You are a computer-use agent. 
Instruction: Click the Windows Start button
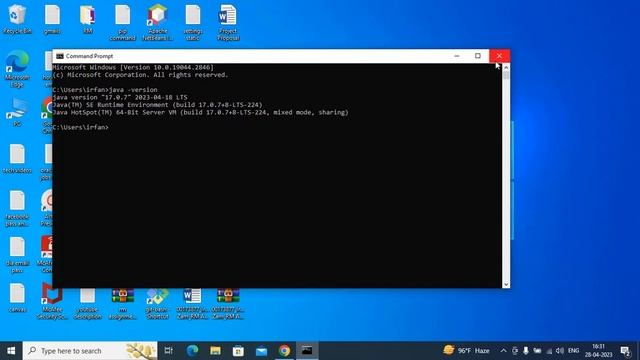11,351
